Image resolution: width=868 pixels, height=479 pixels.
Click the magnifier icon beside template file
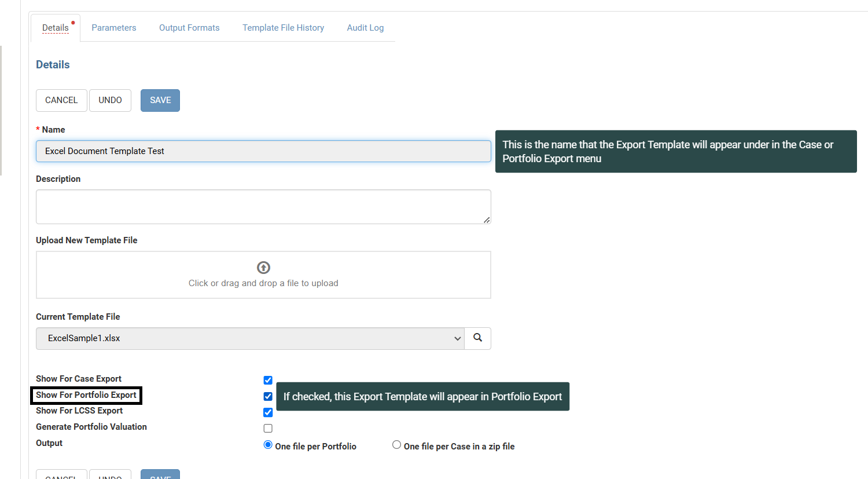click(x=477, y=338)
